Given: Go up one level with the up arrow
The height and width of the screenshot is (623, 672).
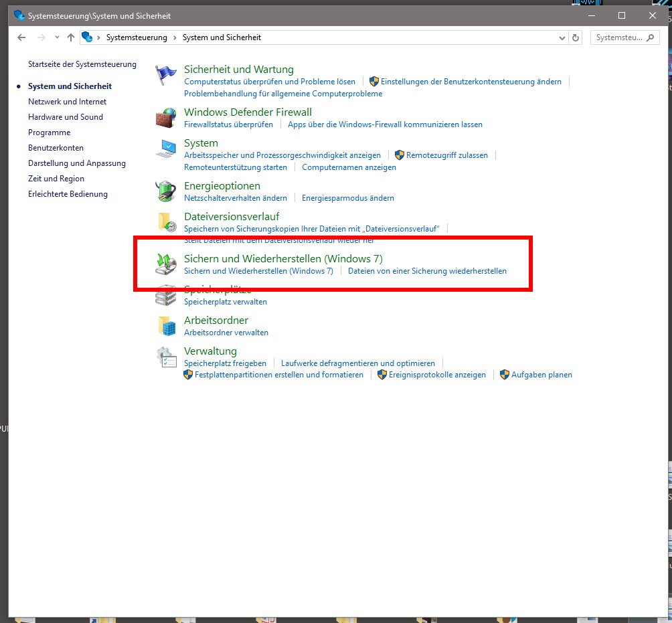Looking at the screenshot, I should [71, 37].
